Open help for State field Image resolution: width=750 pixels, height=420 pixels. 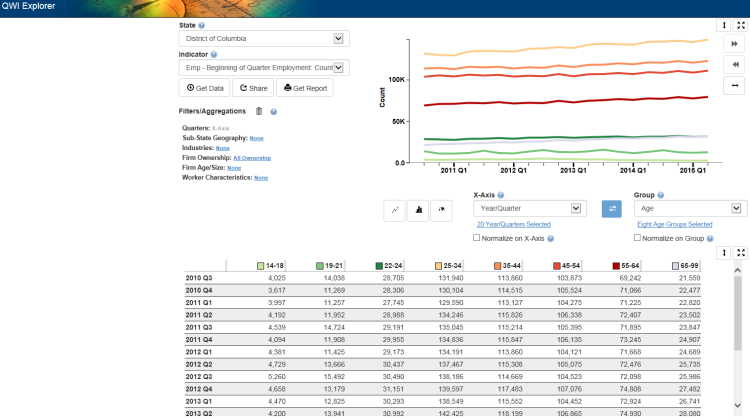point(202,25)
